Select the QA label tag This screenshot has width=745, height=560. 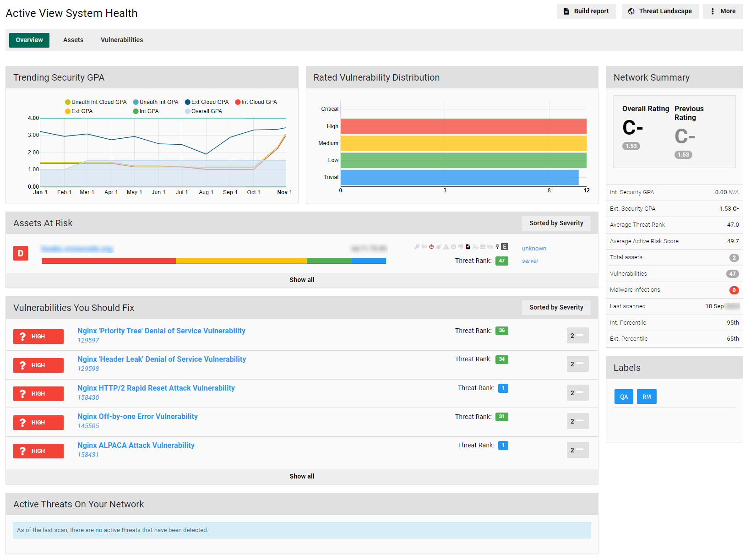point(624,397)
